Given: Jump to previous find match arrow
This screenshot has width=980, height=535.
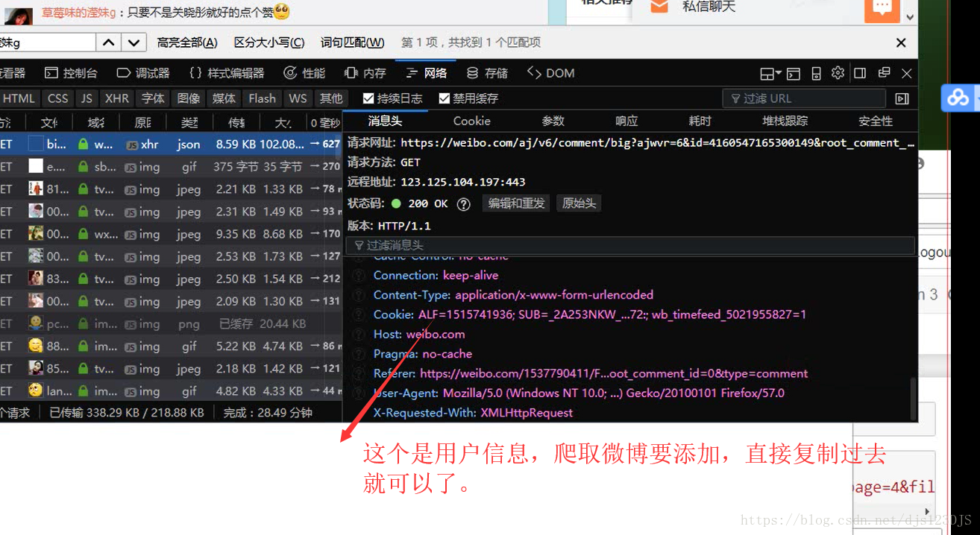Looking at the screenshot, I should pyautogui.click(x=108, y=42).
